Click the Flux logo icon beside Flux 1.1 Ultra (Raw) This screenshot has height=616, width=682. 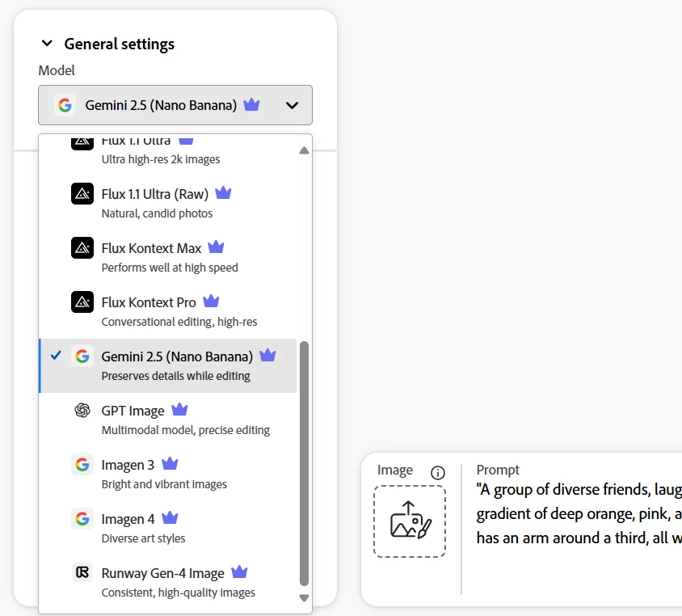pos(82,193)
